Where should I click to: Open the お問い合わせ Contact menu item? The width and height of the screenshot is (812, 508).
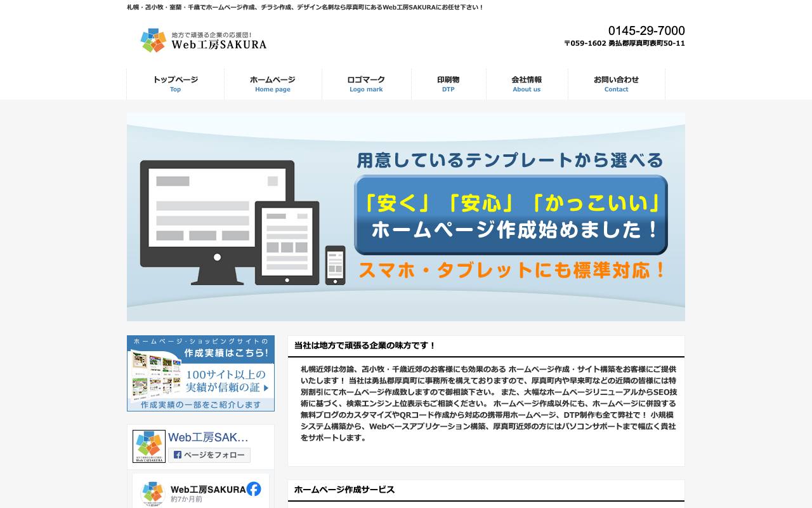[616, 84]
